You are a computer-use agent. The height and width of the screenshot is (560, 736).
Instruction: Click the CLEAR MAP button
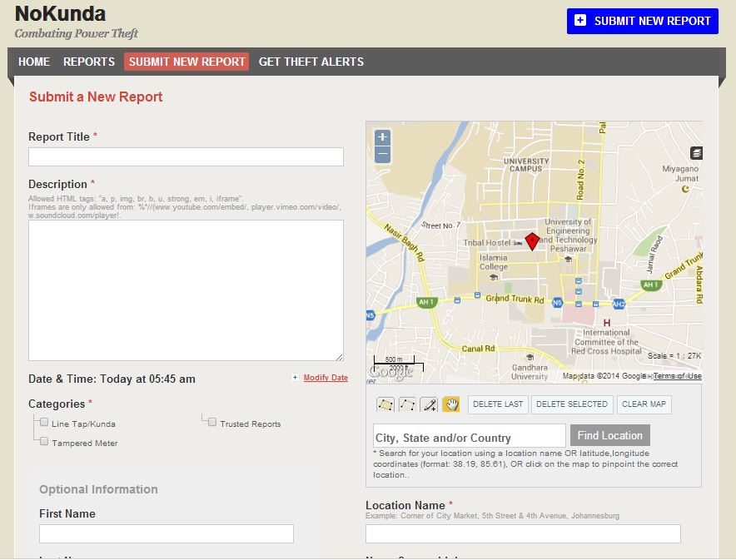(644, 404)
